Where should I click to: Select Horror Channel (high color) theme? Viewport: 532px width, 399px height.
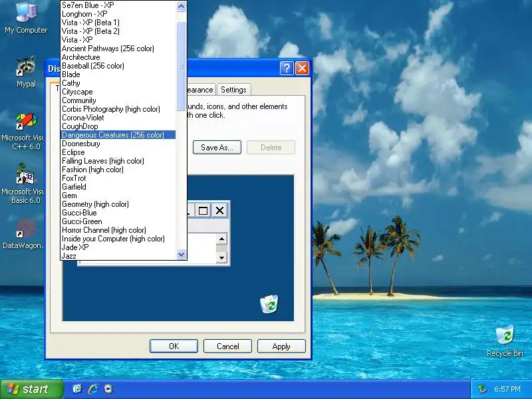[118, 230]
